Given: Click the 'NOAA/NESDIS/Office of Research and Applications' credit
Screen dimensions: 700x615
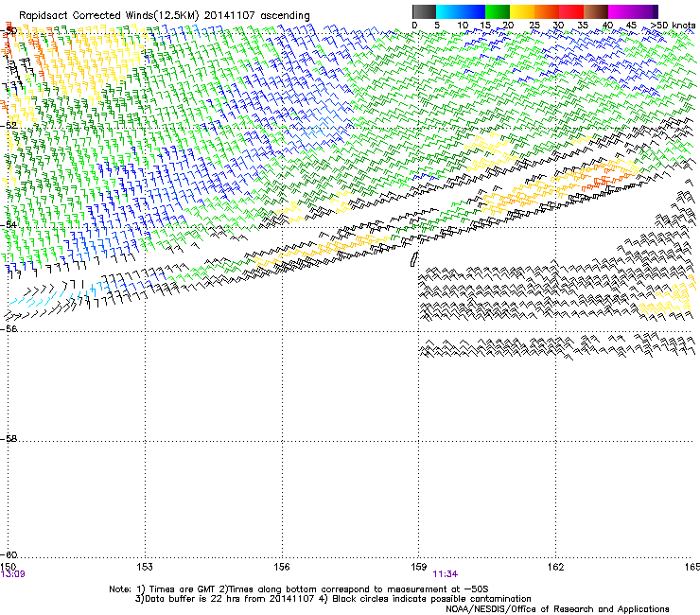Looking at the screenshot, I should pos(557,609).
